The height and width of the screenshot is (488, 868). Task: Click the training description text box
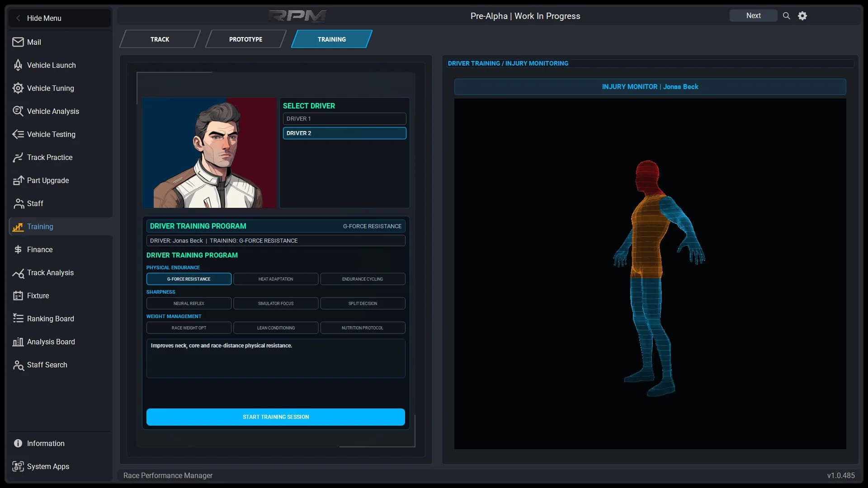276,358
